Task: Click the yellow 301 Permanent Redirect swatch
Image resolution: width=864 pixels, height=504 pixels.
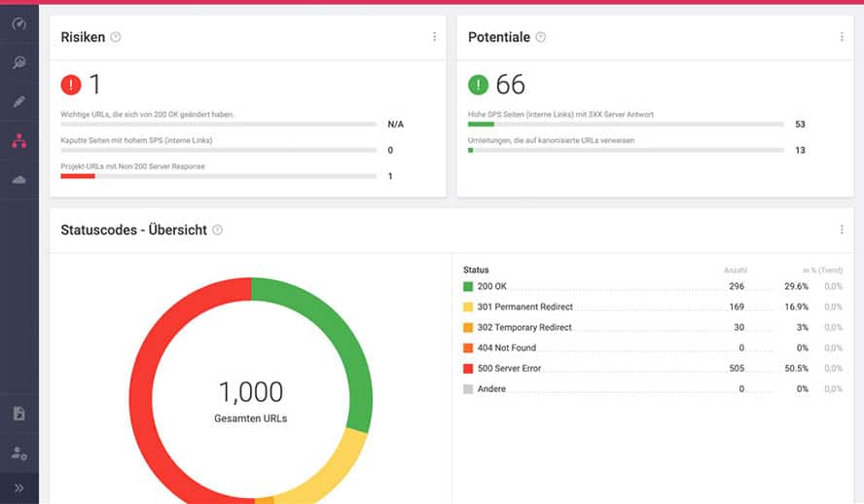Action: [468, 306]
